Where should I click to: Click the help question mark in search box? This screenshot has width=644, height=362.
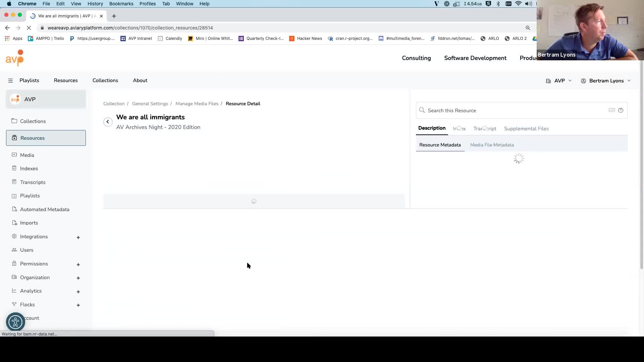[x=621, y=110]
